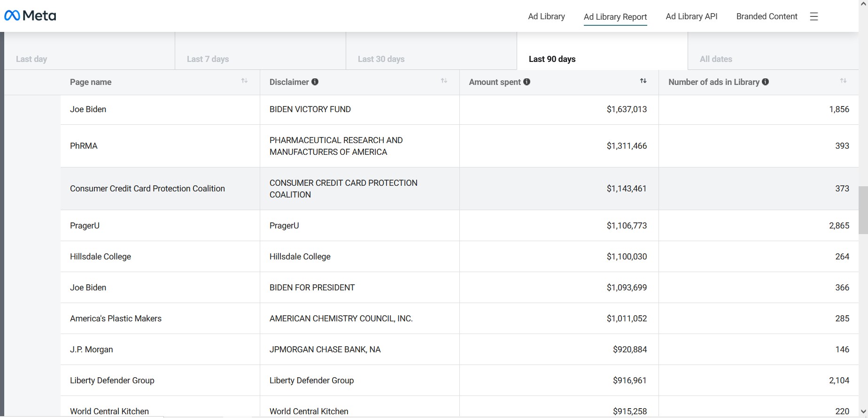Click ads count 2,104

click(839, 380)
